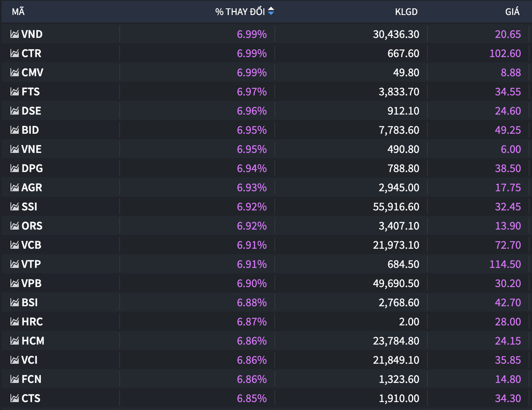Open the chart icon beside HCM

14,341
